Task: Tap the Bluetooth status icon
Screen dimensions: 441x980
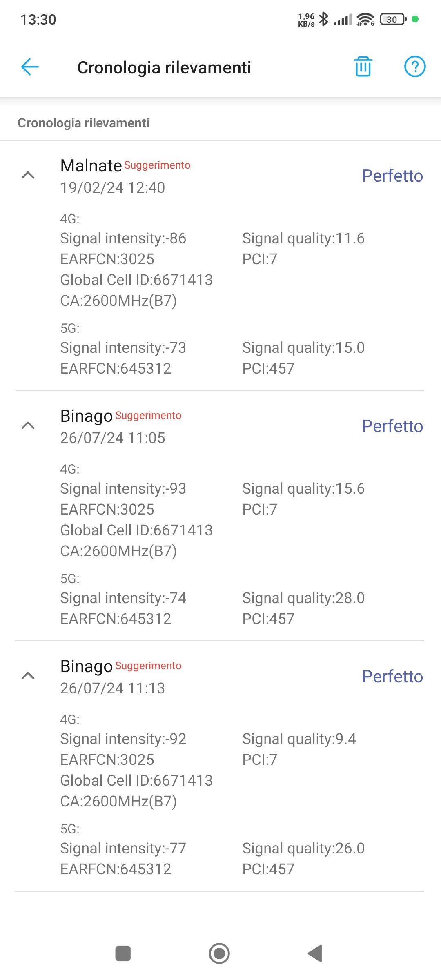Action: [x=324, y=19]
